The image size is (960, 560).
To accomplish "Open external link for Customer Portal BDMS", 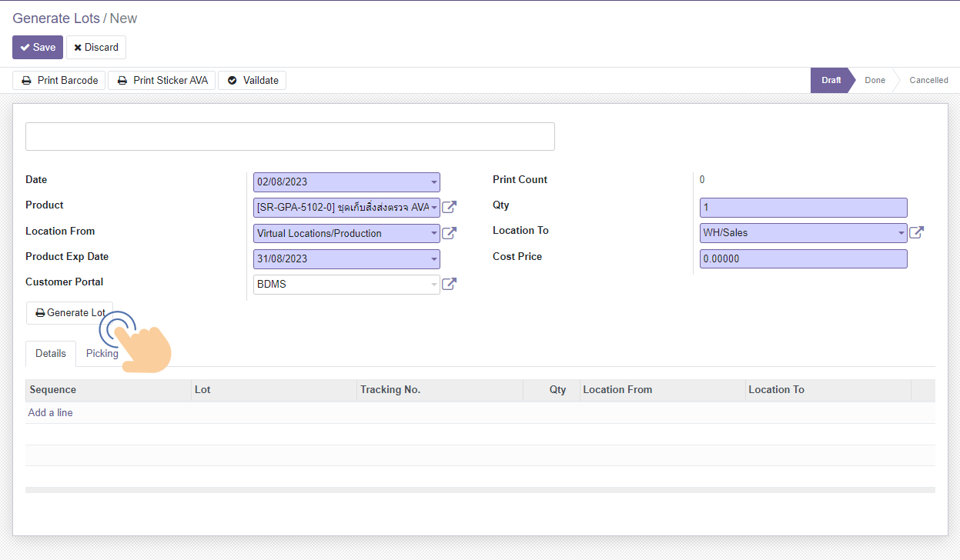I will coord(449,284).
